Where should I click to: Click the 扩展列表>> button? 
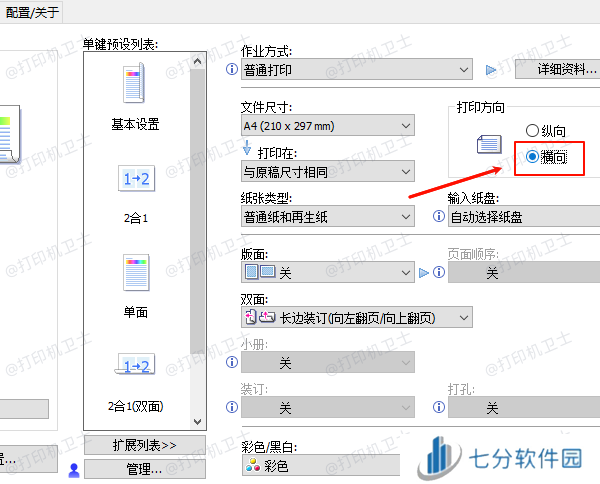pyautogui.click(x=145, y=445)
